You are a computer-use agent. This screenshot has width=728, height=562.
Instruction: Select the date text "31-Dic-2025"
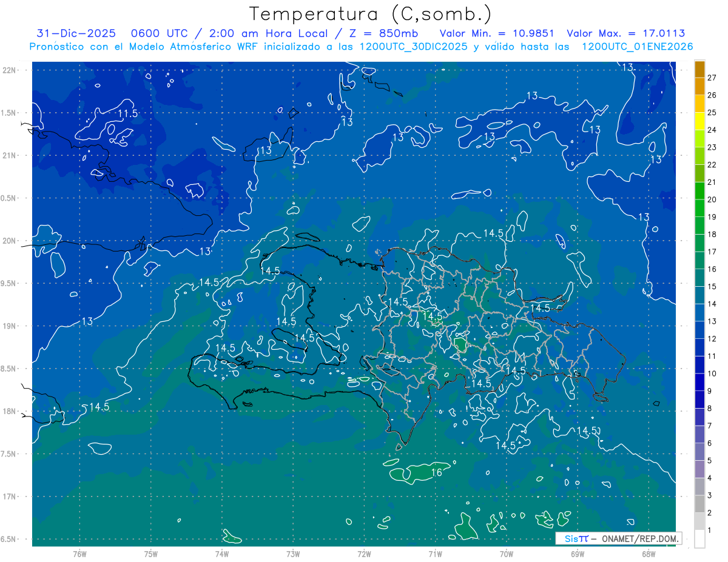click(x=76, y=33)
